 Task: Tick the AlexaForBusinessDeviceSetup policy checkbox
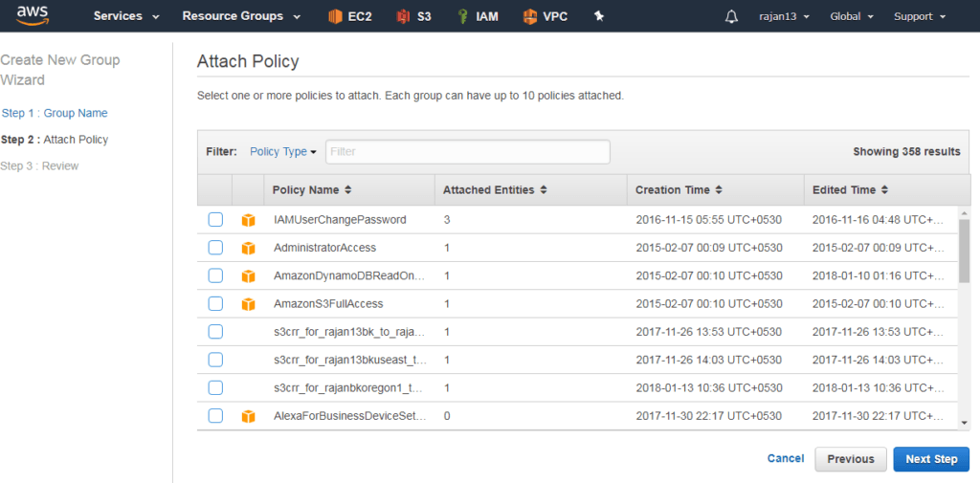coord(215,415)
